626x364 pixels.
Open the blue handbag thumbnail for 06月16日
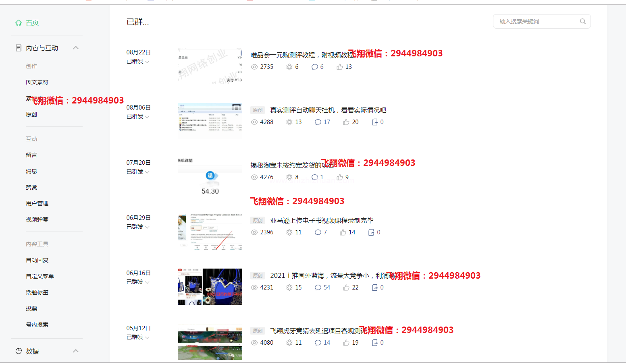click(210, 287)
